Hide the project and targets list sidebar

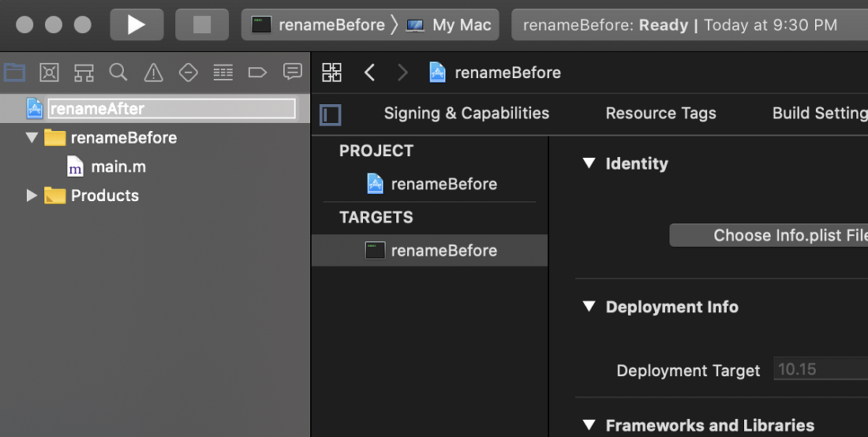331,115
